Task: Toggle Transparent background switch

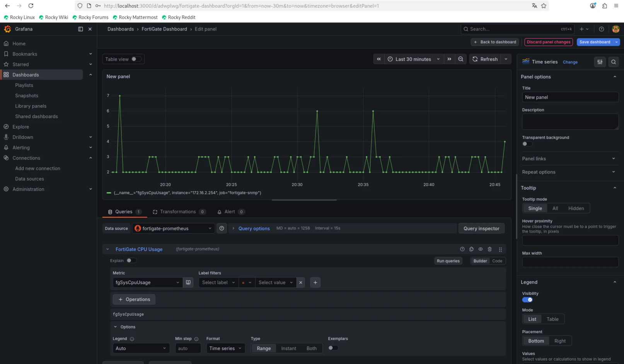Action: [x=527, y=144]
